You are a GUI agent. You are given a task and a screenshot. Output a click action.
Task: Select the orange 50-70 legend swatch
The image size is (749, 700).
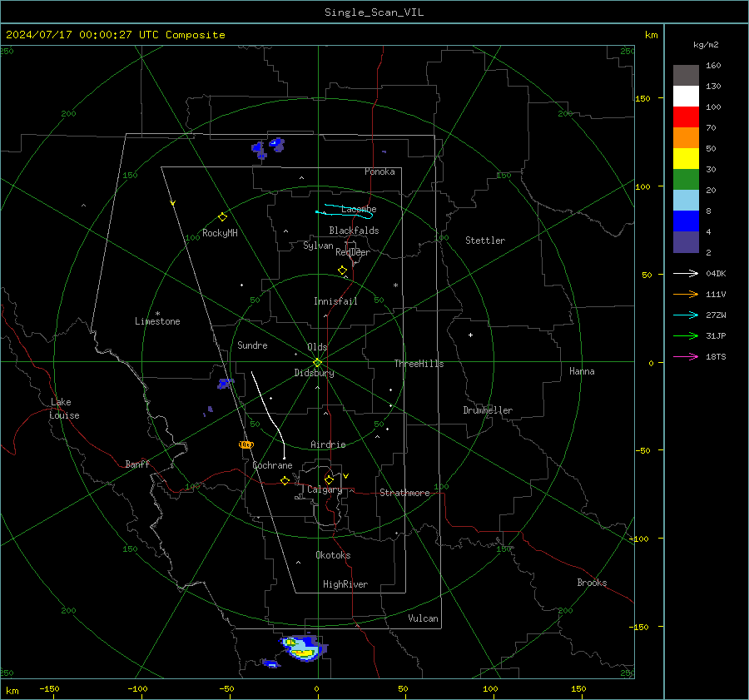pyautogui.click(x=686, y=137)
